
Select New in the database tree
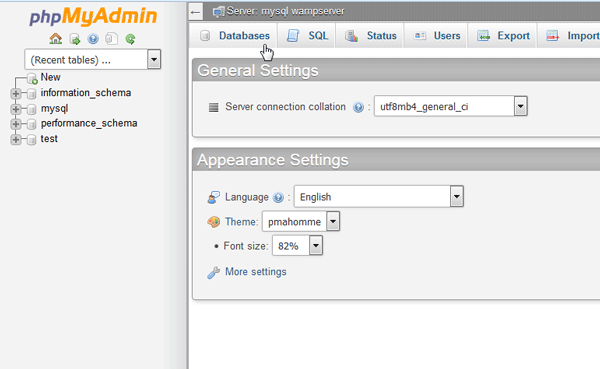click(51, 77)
